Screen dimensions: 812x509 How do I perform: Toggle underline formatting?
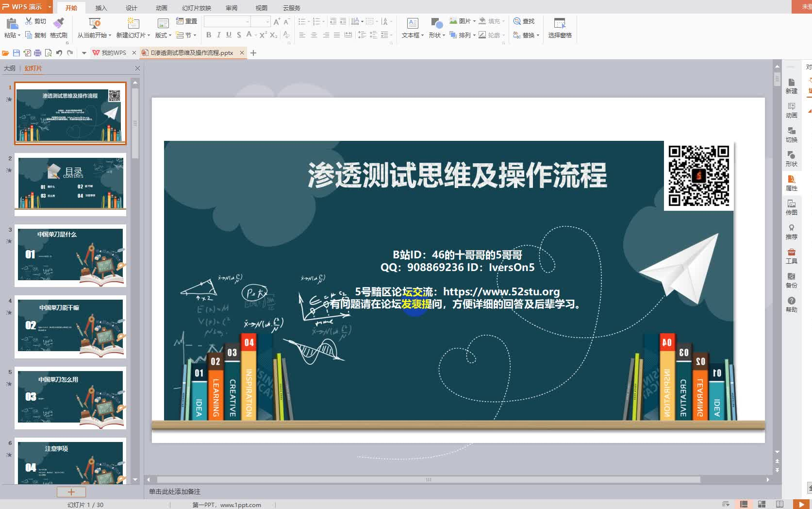click(x=229, y=35)
